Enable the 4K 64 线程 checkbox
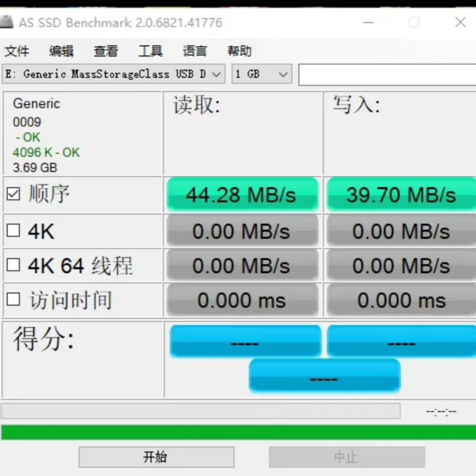476x476 pixels. [13, 265]
